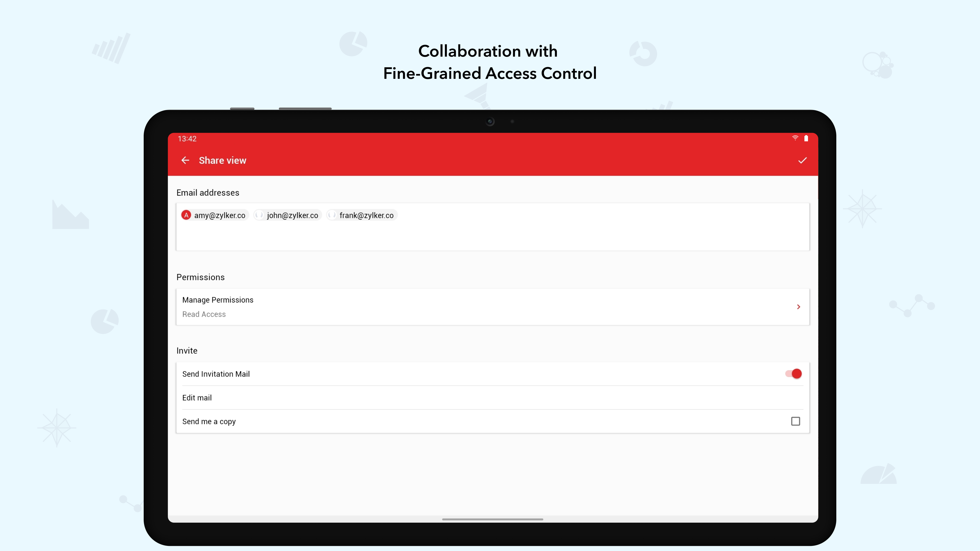The width and height of the screenshot is (980, 551).
Task: Select the john@zylker.co email chip
Action: pos(288,215)
